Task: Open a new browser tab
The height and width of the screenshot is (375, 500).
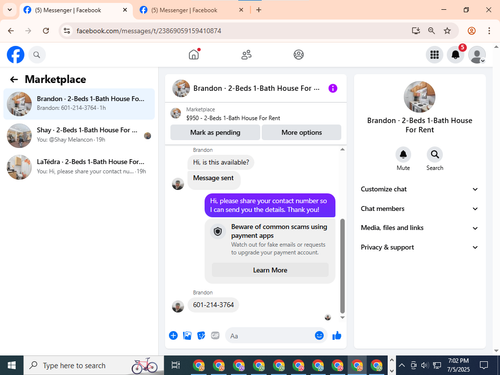Action: pos(259,10)
